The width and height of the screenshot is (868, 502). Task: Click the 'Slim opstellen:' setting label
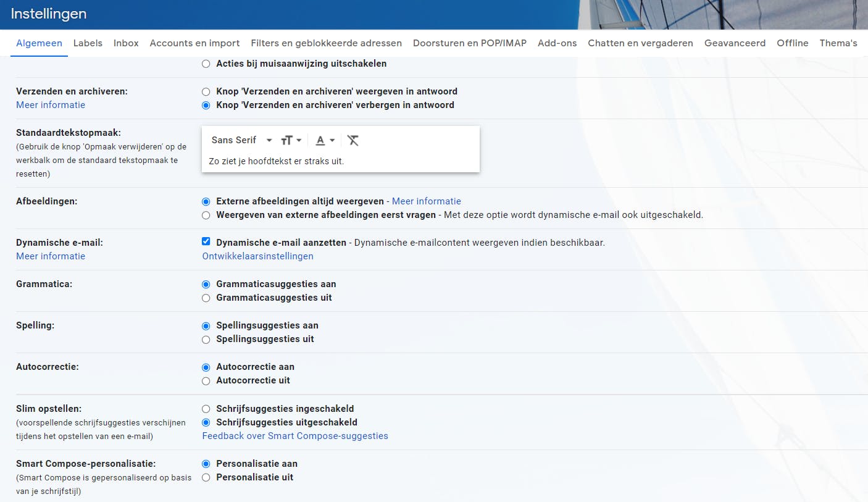pyautogui.click(x=49, y=409)
